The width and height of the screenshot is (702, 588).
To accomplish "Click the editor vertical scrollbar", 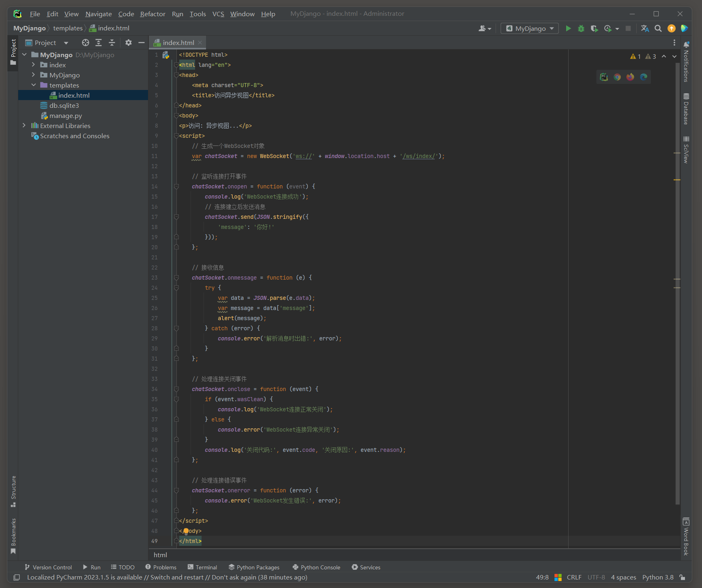I will click(677, 284).
